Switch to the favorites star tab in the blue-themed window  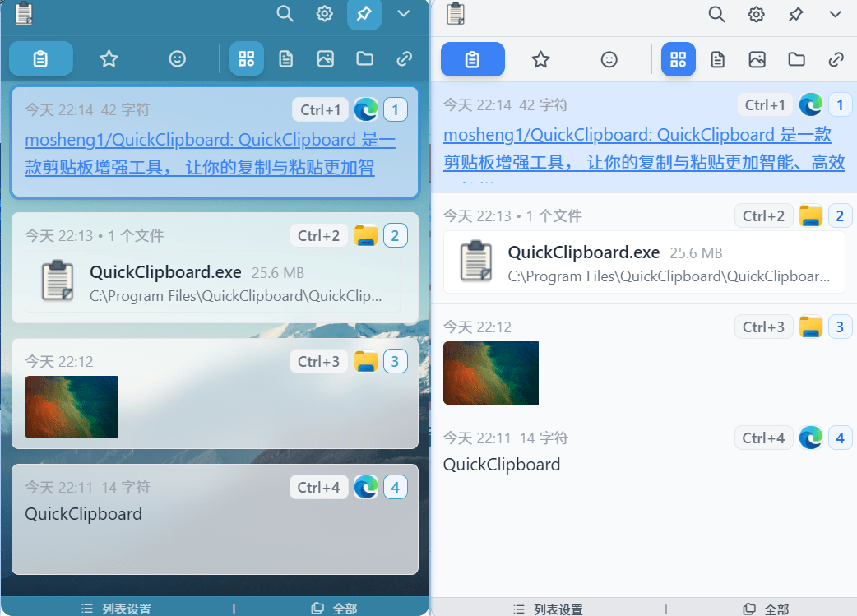pos(109,58)
